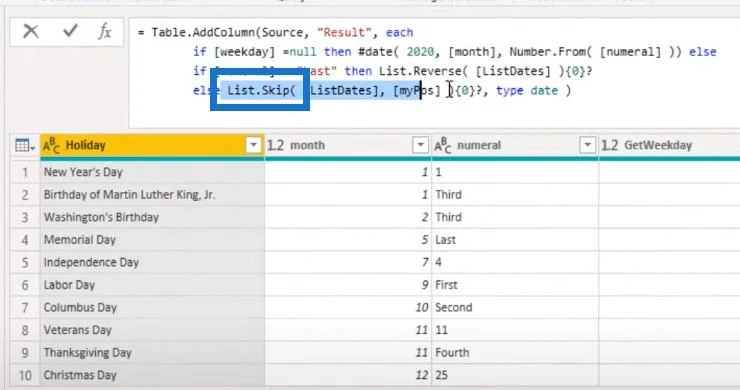Click the ABC type icon of Holiday column
Viewport: 740px width, 390px height.
click(51, 145)
